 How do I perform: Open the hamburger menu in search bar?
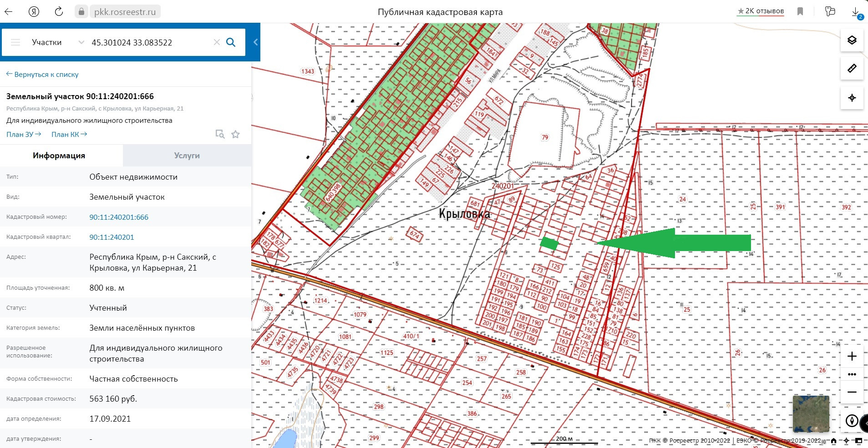(x=15, y=42)
